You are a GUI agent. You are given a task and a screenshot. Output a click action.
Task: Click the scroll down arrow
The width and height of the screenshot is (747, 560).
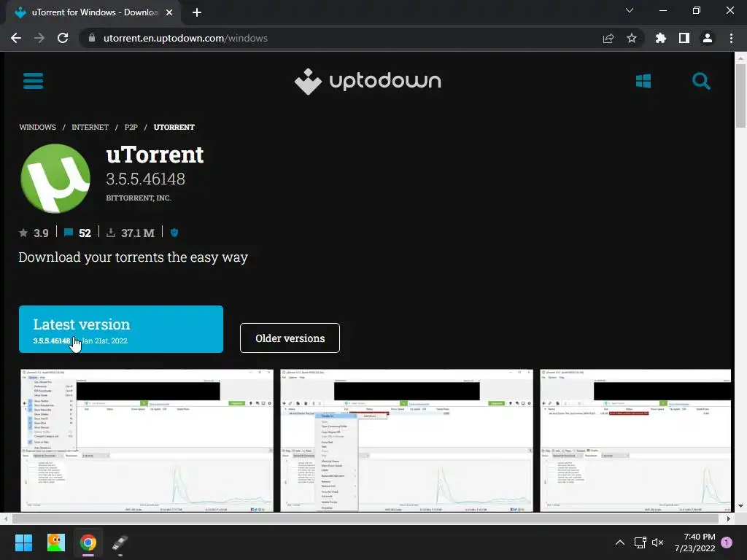[740, 506]
